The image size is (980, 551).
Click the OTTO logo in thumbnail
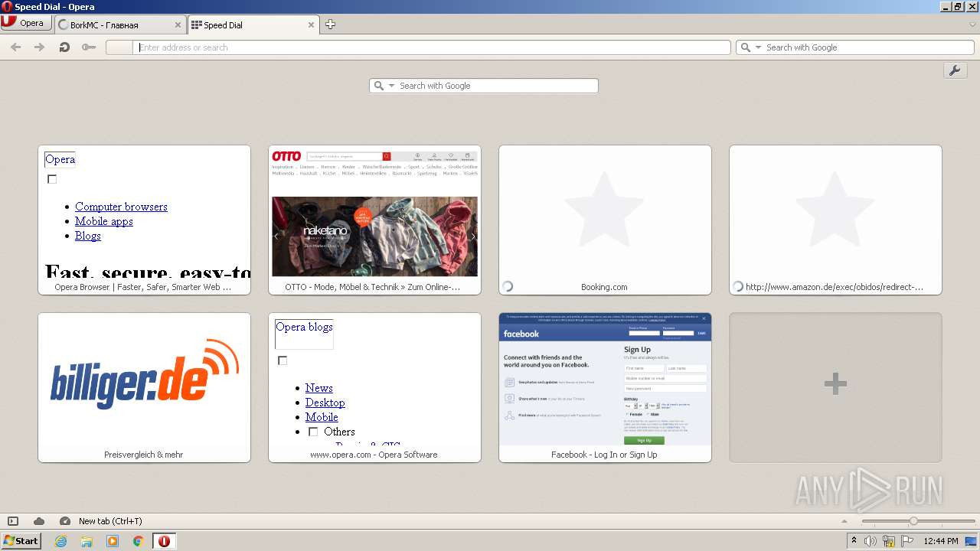coord(287,156)
